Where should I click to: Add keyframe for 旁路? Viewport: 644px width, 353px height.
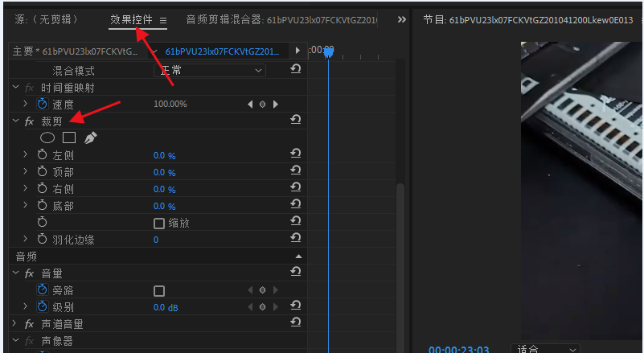coord(262,290)
